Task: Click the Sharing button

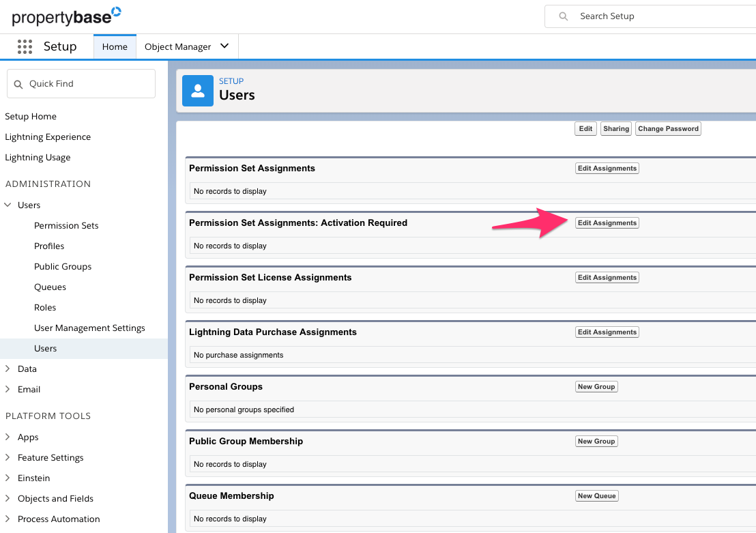Action: click(x=616, y=129)
